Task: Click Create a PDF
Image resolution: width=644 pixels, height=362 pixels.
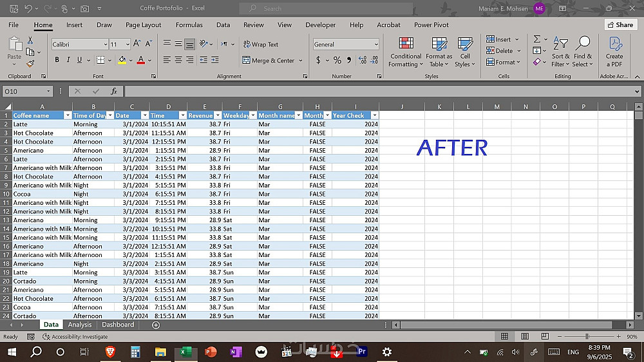Action: tap(614, 52)
